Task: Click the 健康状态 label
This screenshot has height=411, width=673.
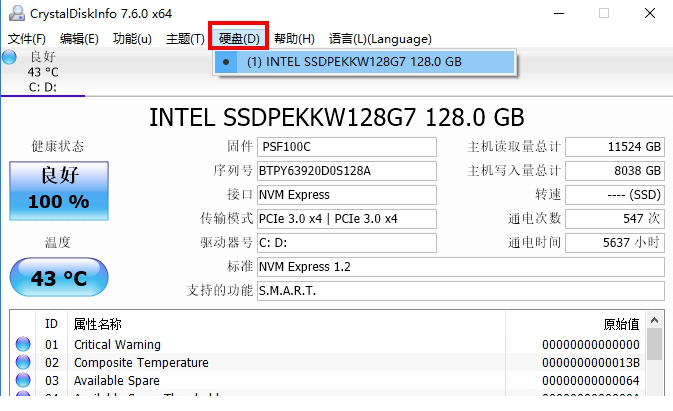Action: click(58, 146)
